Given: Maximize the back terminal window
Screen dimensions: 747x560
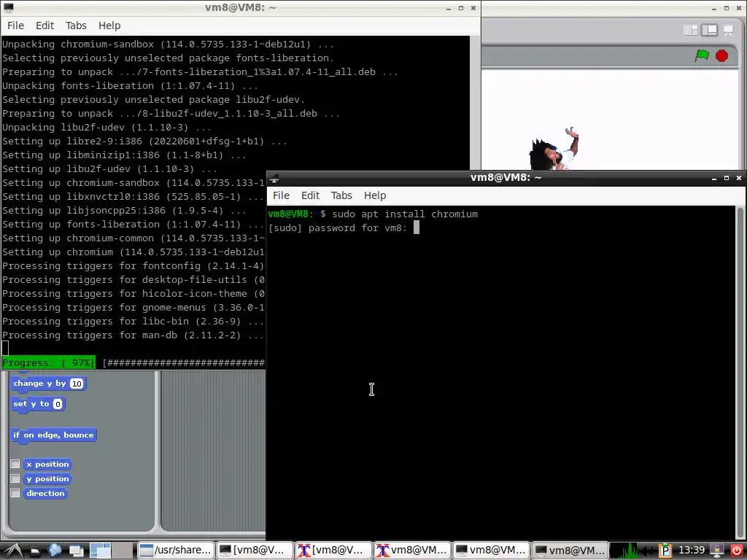Looking at the screenshot, I should point(461,8).
